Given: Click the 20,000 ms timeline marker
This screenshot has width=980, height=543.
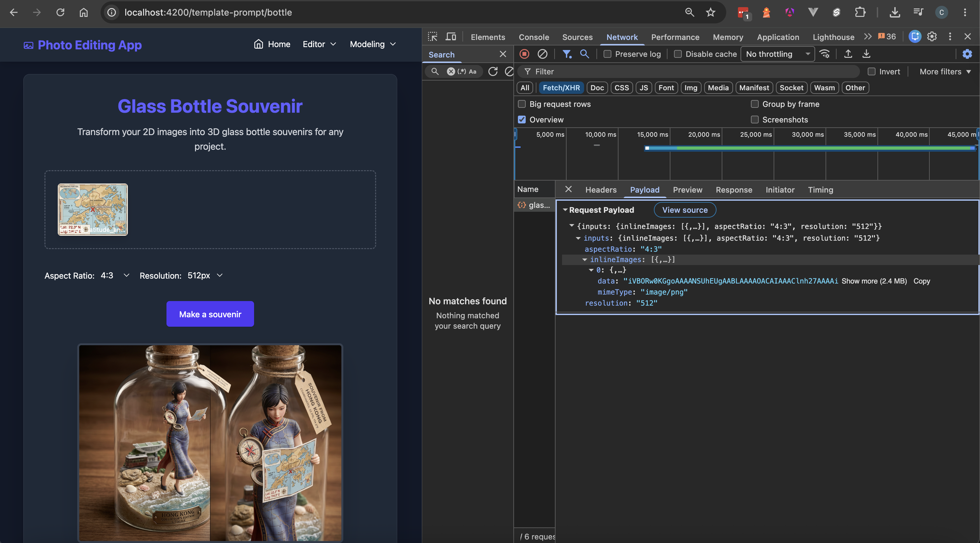Looking at the screenshot, I should 704,134.
